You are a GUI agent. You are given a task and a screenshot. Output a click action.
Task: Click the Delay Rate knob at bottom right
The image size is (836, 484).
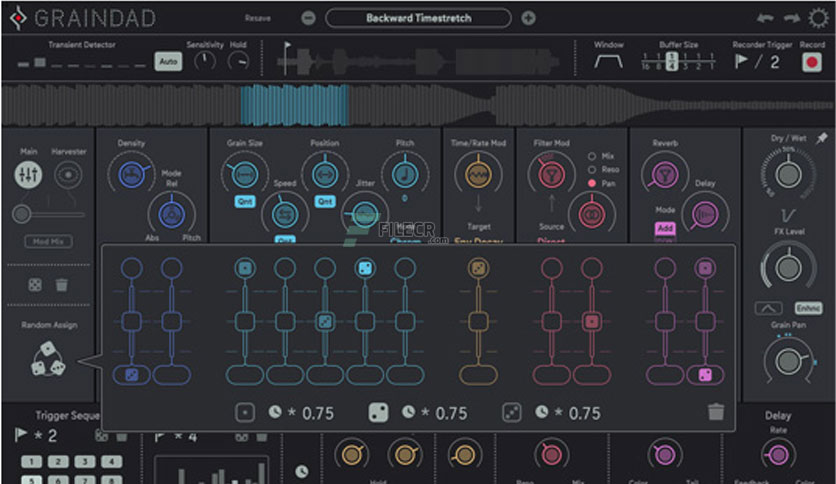[x=778, y=455]
